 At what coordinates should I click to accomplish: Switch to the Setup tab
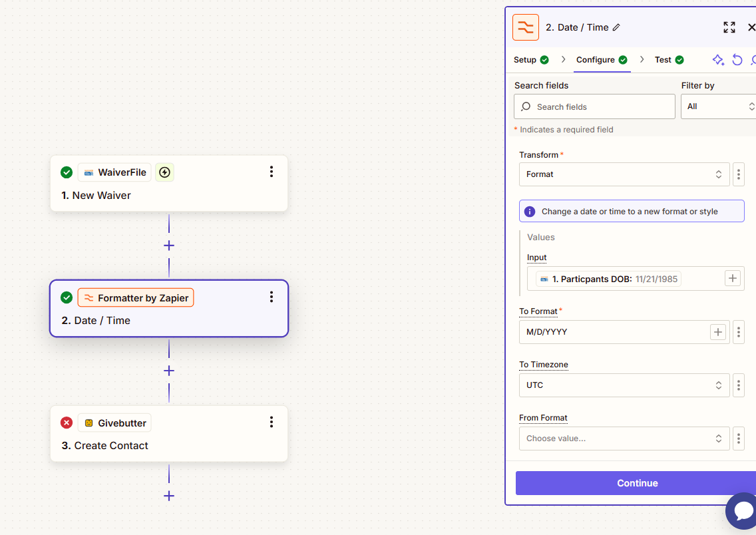pos(531,60)
